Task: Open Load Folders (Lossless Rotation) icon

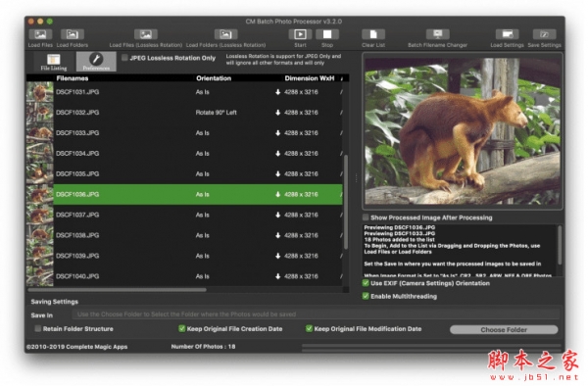Action: pos(225,34)
